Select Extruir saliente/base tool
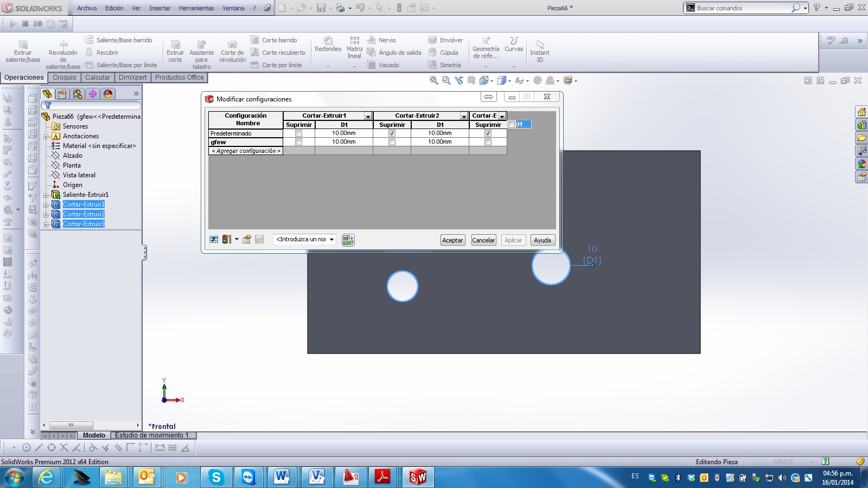The image size is (868, 488). [23, 52]
